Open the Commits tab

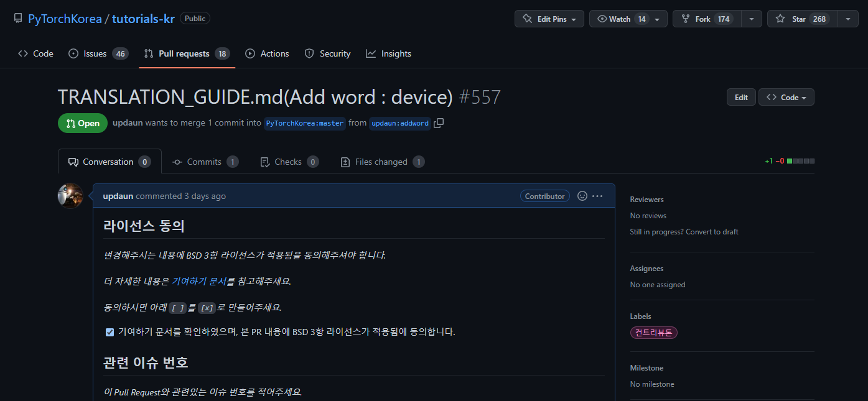point(205,162)
